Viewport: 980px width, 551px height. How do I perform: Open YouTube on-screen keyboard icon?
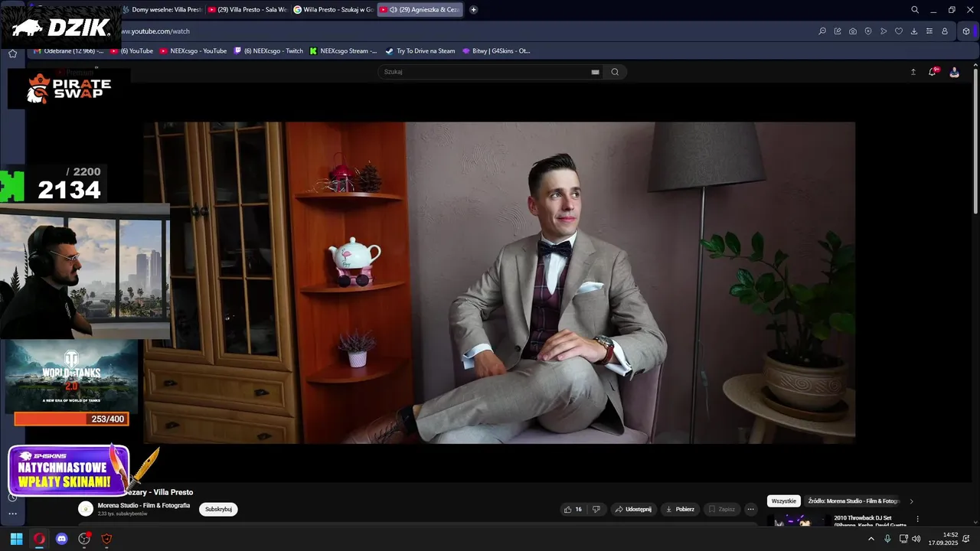point(595,72)
